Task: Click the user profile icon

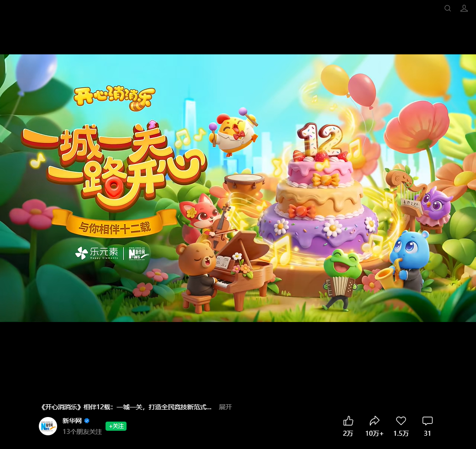Action: pyautogui.click(x=464, y=8)
